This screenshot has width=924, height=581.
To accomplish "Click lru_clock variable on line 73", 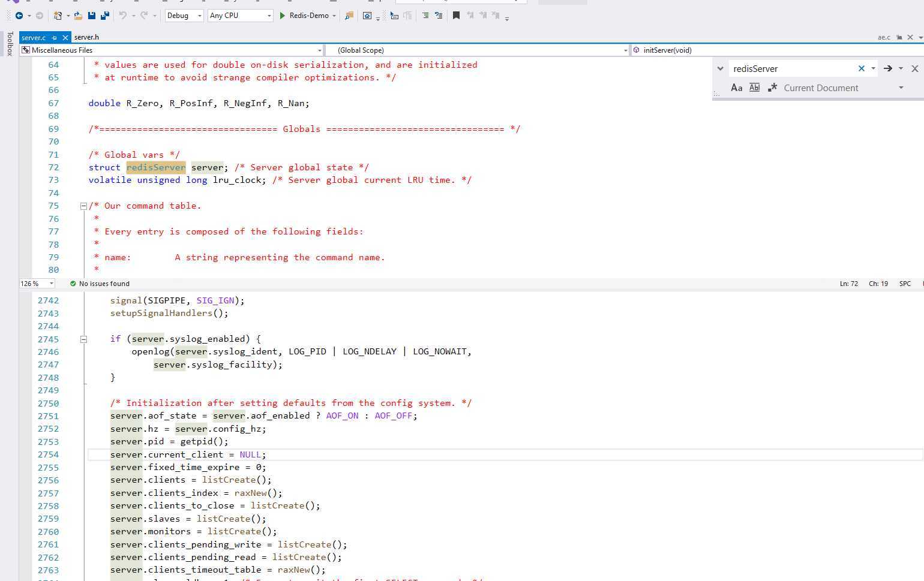I will [x=237, y=180].
